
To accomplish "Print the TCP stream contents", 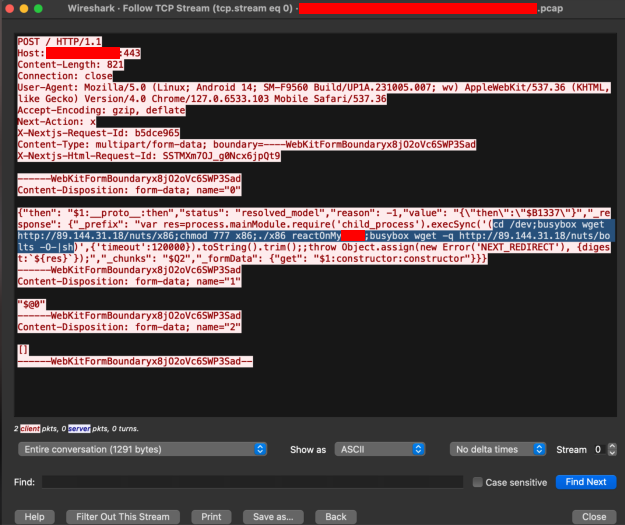I will coord(211,516).
